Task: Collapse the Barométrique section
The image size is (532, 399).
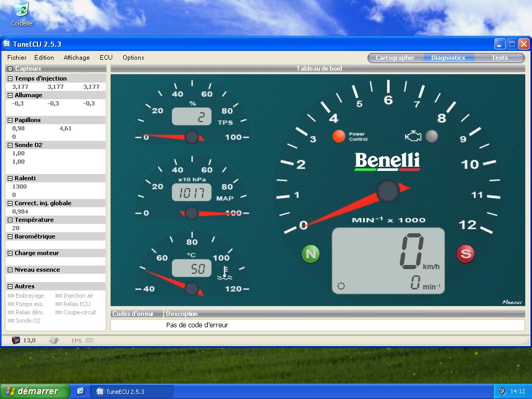Action: pyautogui.click(x=10, y=237)
